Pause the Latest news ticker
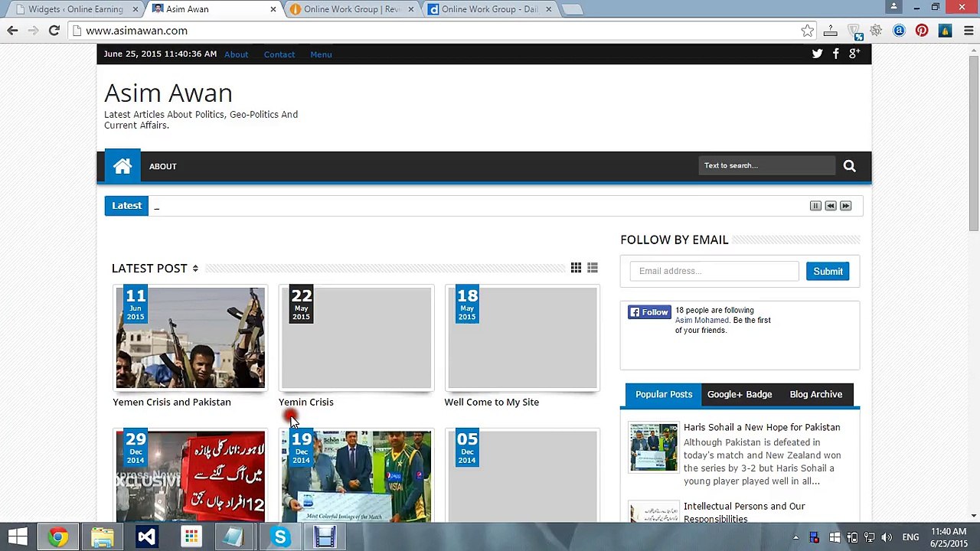The width and height of the screenshot is (980, 551). click(x=815, y=206)
